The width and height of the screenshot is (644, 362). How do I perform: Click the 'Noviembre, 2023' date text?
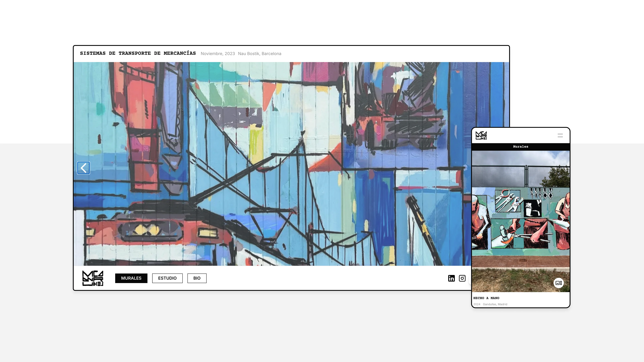[x=218, y=54]
